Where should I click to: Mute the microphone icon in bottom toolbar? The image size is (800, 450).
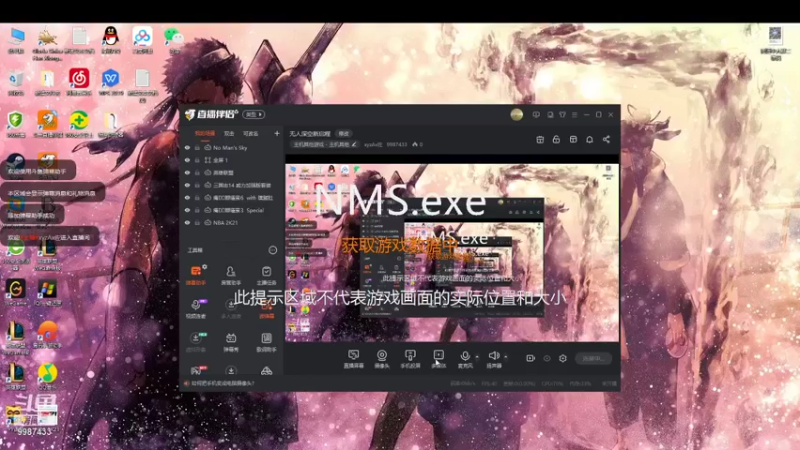coord(465,356)
